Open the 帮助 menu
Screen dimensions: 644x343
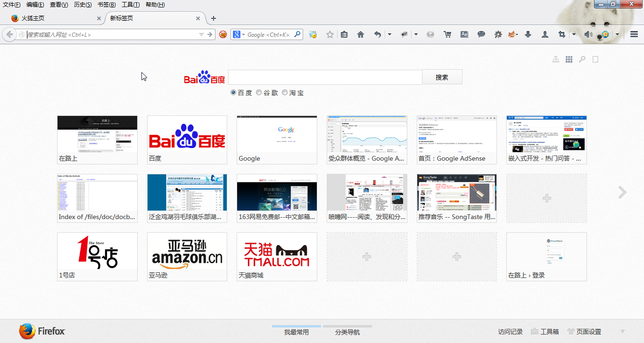coord(155,5)
